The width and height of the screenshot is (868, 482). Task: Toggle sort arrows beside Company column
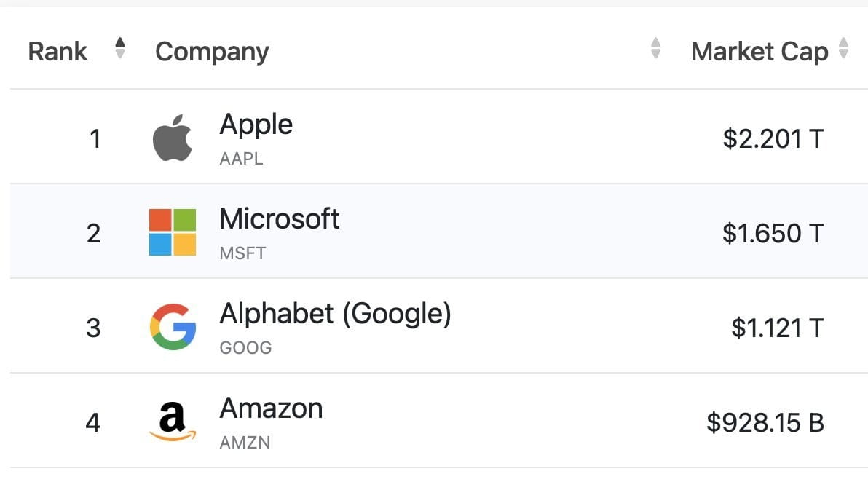point(655,49)
